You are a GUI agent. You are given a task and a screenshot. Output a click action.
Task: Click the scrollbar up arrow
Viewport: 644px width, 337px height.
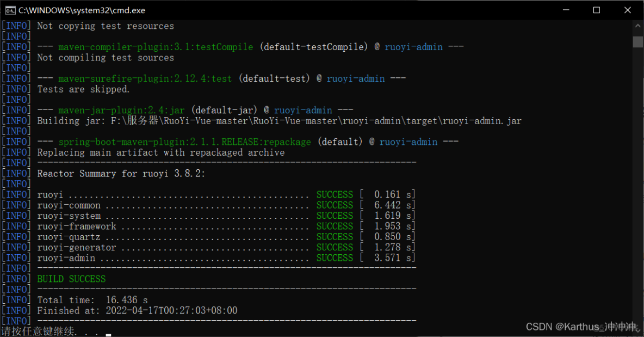[638, 26]
